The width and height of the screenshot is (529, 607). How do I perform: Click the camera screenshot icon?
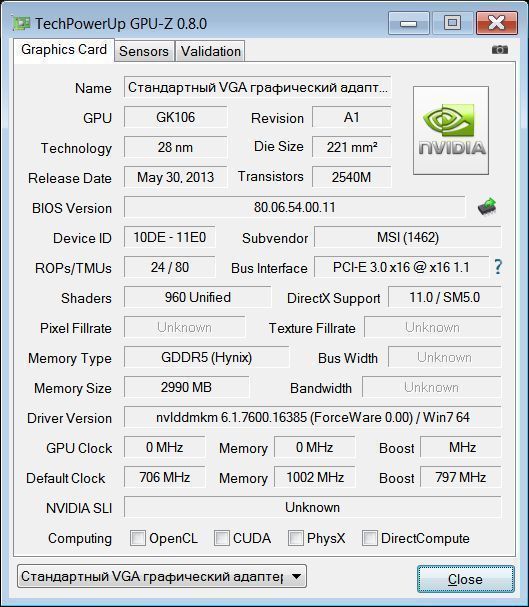click(x=500, y=50)
